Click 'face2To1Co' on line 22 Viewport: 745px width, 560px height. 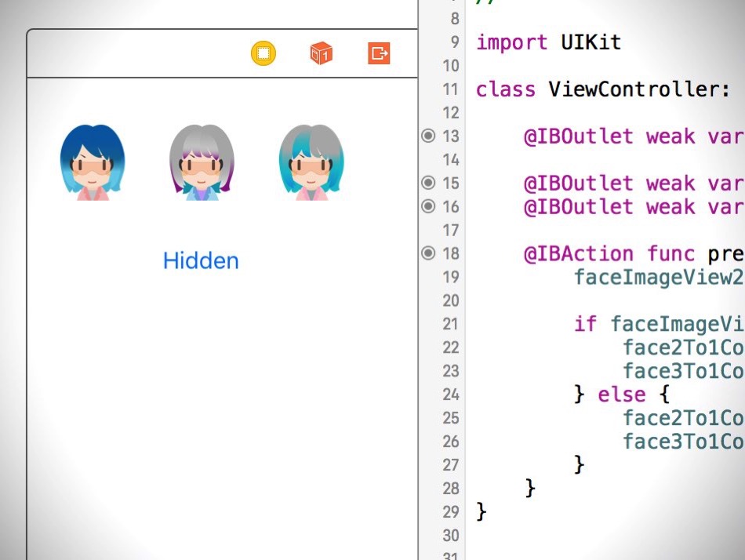[684, 347]
